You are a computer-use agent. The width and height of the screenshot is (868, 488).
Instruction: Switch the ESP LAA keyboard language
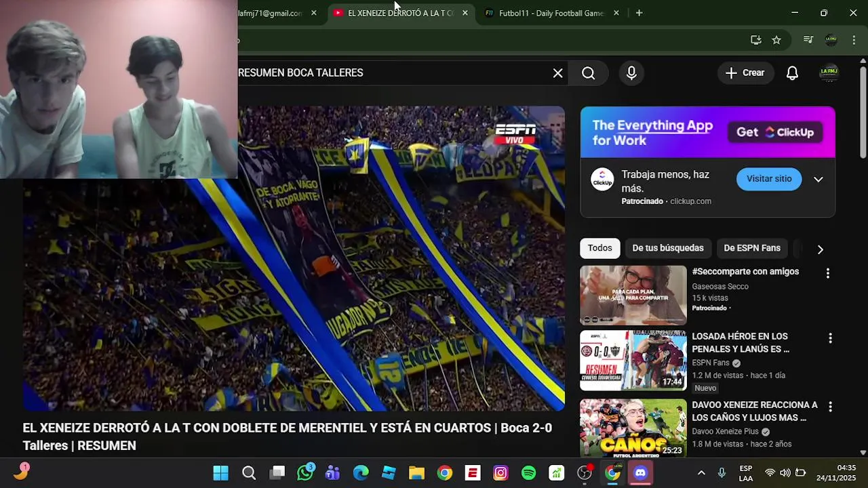[745, 473]
